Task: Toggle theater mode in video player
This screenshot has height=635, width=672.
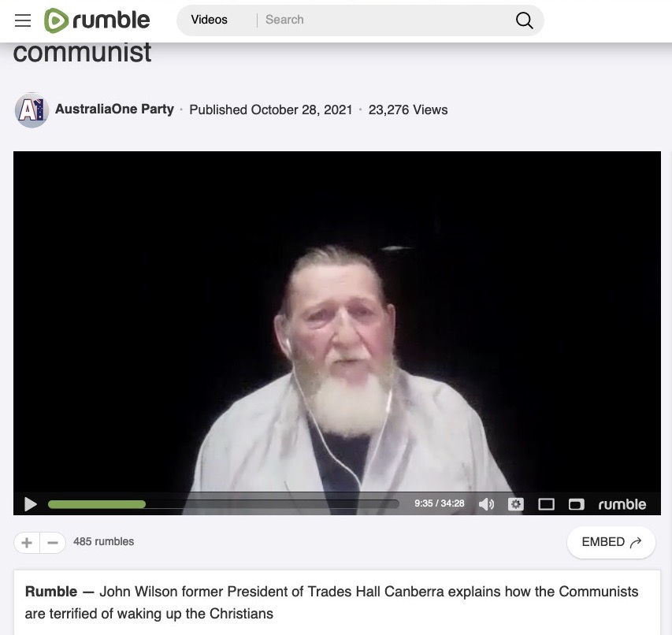Action: pyautogui.click(x=546, y=504)
